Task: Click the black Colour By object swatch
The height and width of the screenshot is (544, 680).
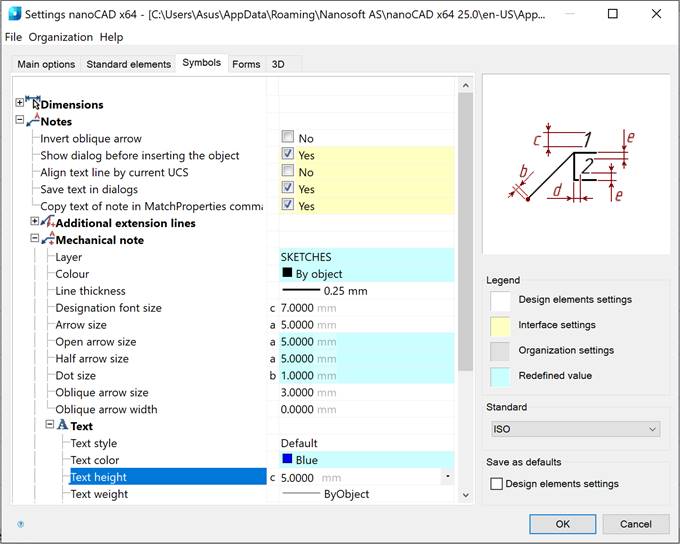Action: pos(287,272)
